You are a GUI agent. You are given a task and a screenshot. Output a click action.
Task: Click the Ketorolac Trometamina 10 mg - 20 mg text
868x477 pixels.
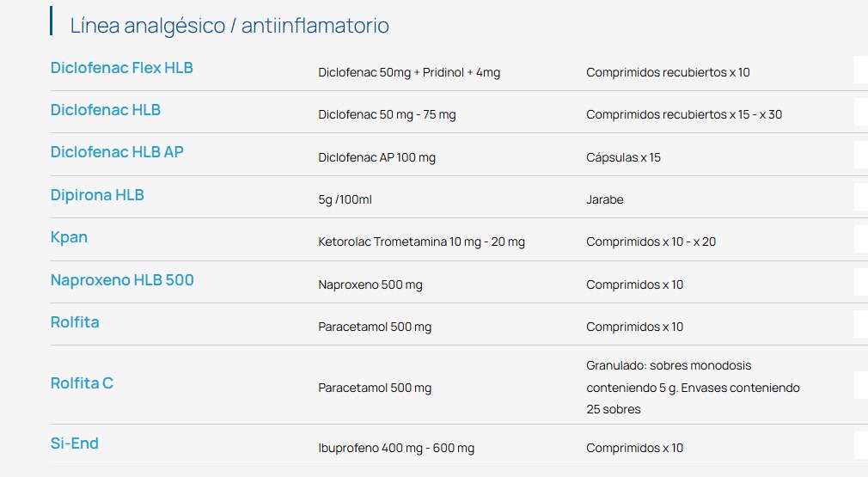point(421,242)
